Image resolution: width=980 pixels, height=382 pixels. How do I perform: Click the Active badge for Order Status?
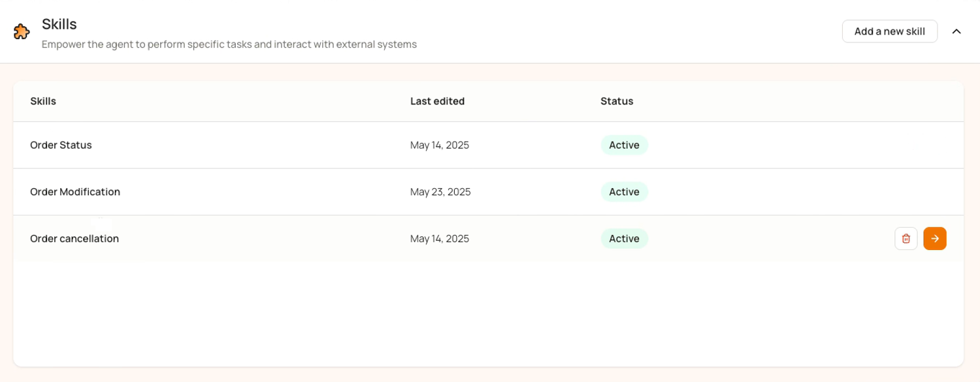coord(624,145)
